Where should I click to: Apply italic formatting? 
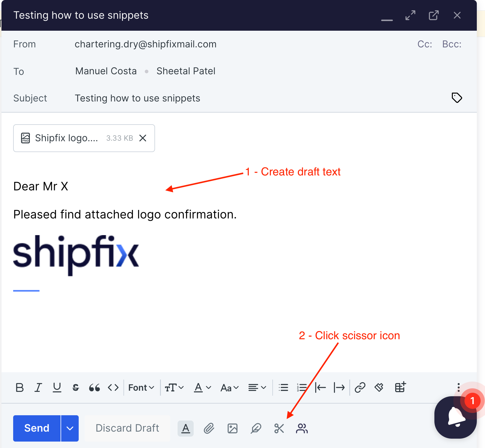[x=38, y=387]
